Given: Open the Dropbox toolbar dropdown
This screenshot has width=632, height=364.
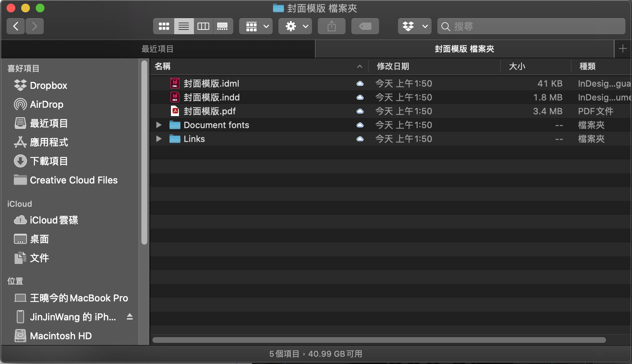Looking at the screenshot, I should tap(414, 26).
